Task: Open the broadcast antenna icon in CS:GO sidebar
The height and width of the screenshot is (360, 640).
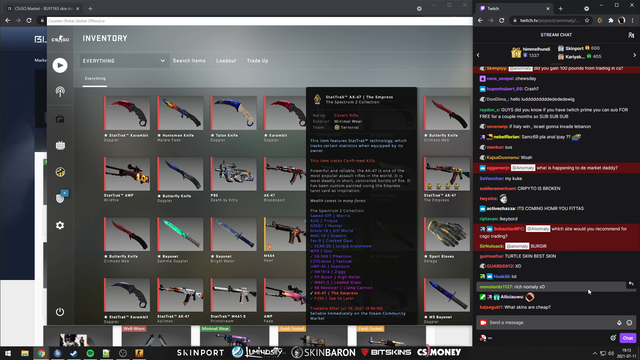Action: tap(60, 91)
